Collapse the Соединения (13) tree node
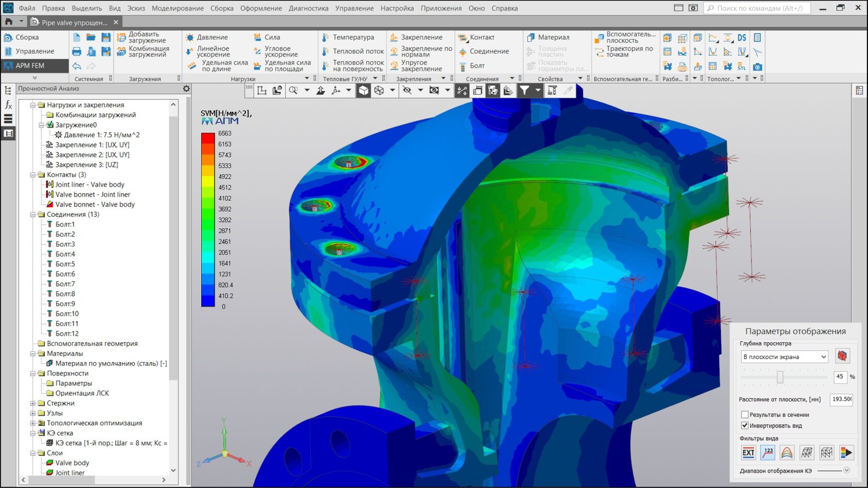The height and width of the screenshot is (488, 868). click(x=33, y=214)
